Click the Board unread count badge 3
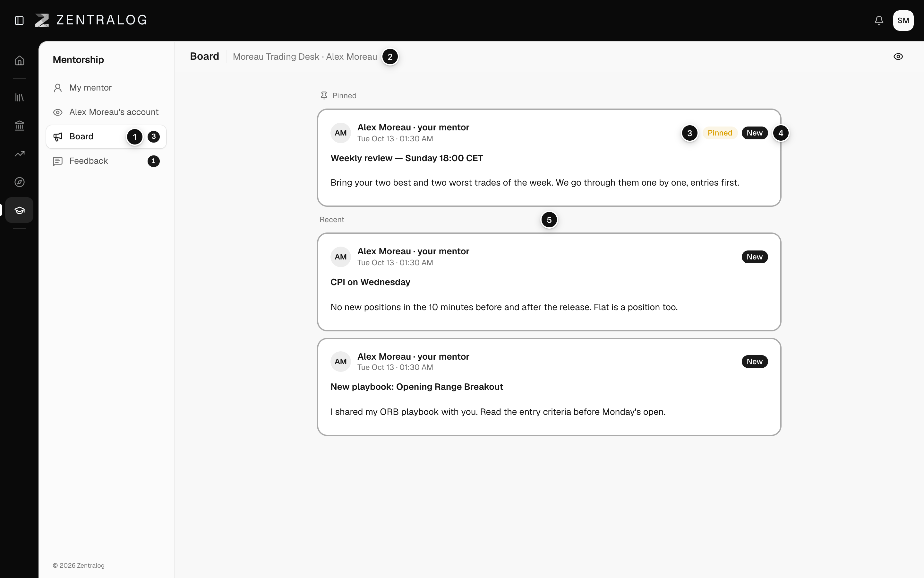Screen dimensions: 924x578 [x=153, y=136]
